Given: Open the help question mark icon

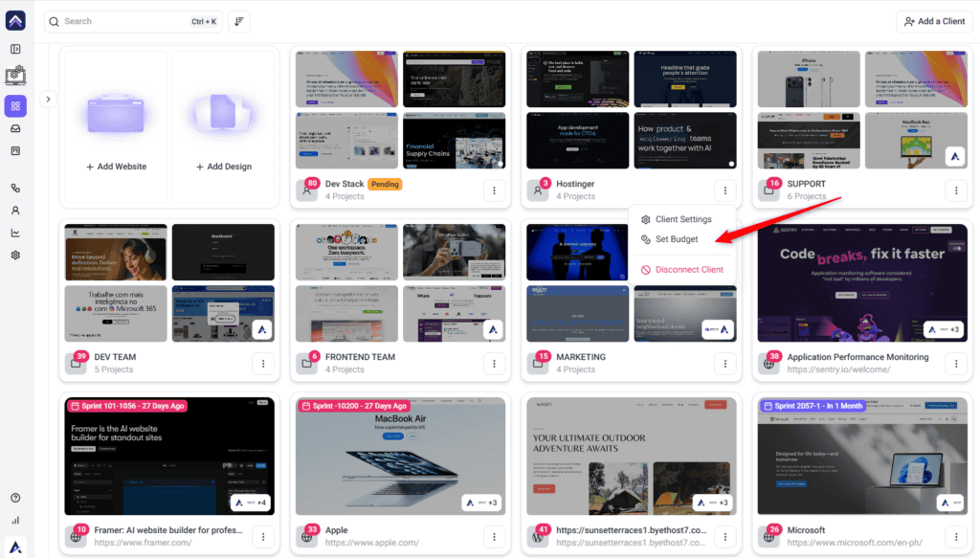Looking at the screenshot, I should [x=15, y=498].
